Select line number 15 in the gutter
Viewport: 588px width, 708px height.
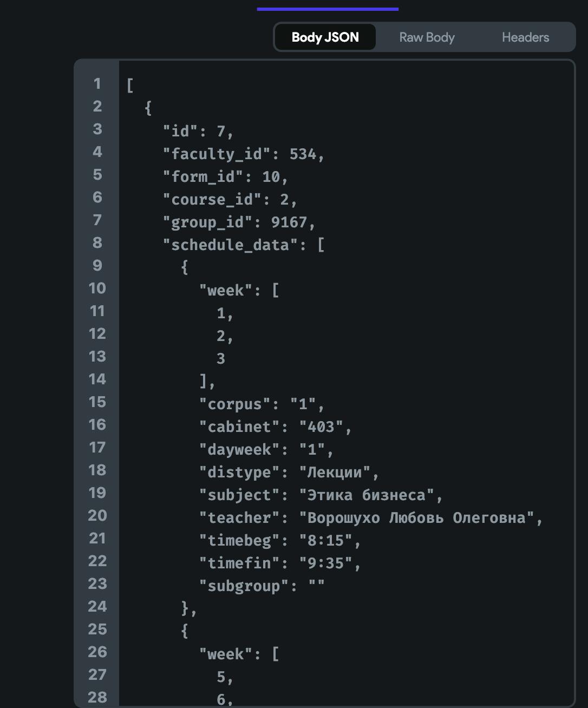tap(97, 402)
